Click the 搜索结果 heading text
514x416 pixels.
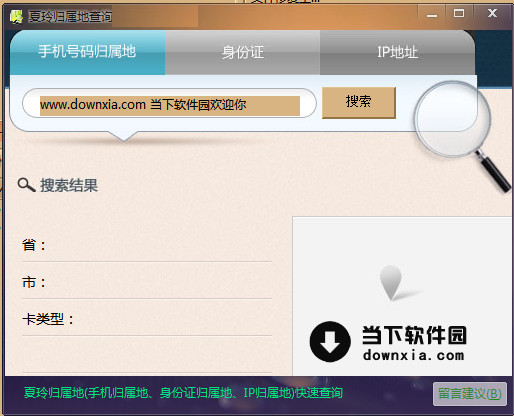pos(69,185)
